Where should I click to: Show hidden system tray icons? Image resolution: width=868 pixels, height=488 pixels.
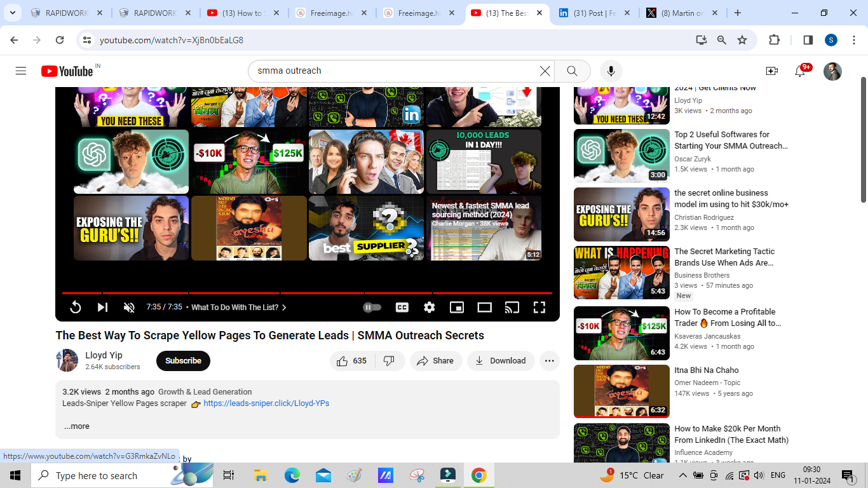(682, 475)
